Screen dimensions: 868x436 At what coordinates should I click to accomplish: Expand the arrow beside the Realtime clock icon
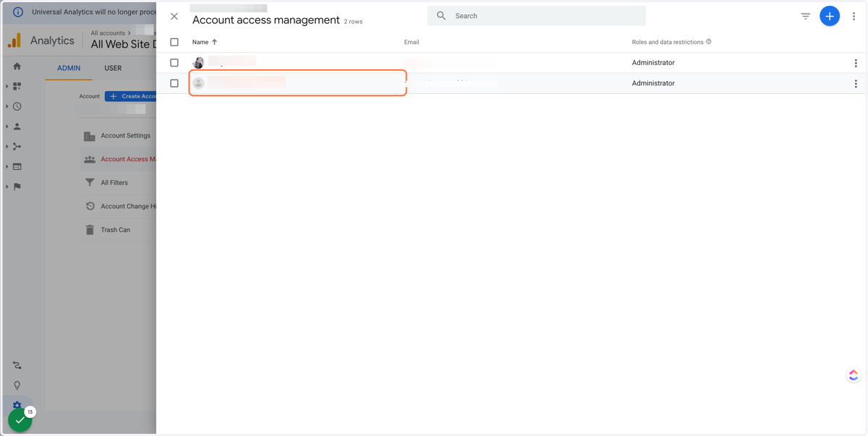pos(7,106)
